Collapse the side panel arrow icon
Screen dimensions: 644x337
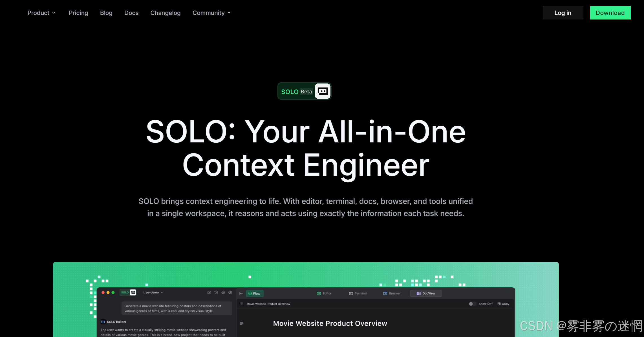[x=241, y=293]
